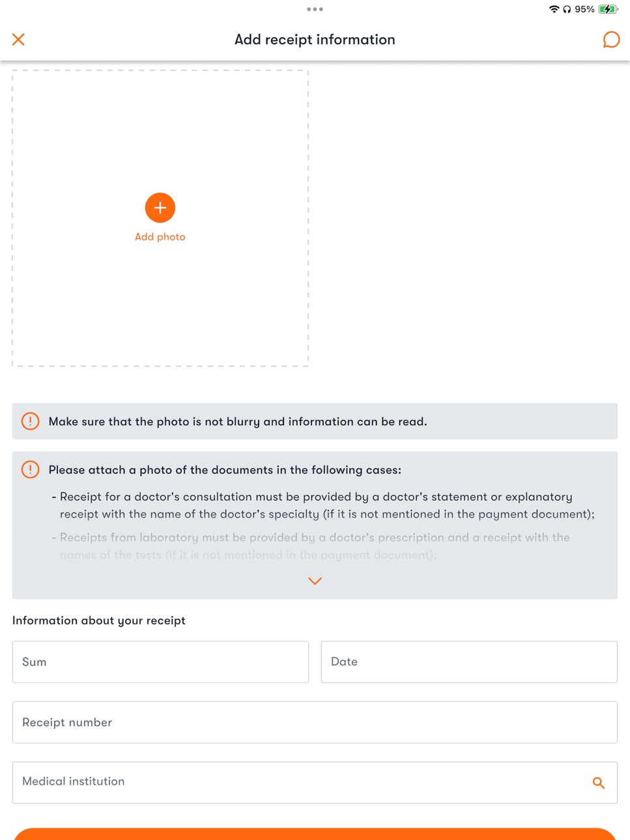
Task: Click the blurry photo warning banner
Action: coord(315,421)
